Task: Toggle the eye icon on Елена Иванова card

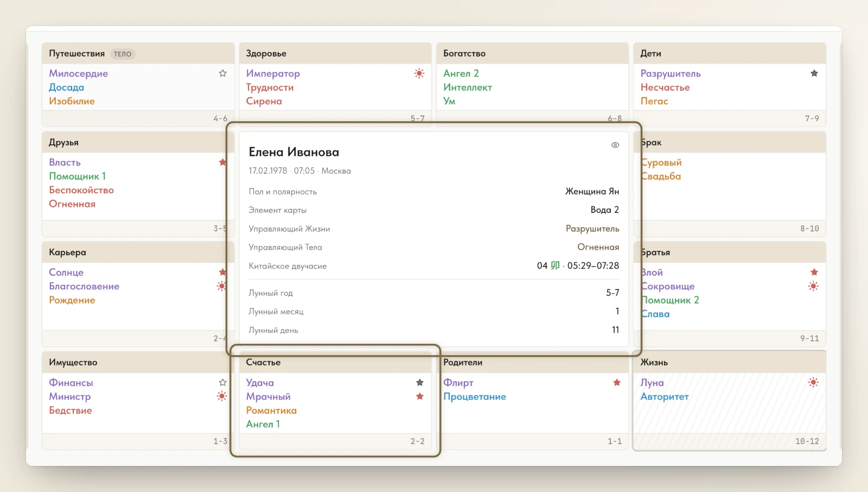Action: click(x=615, y=145)
